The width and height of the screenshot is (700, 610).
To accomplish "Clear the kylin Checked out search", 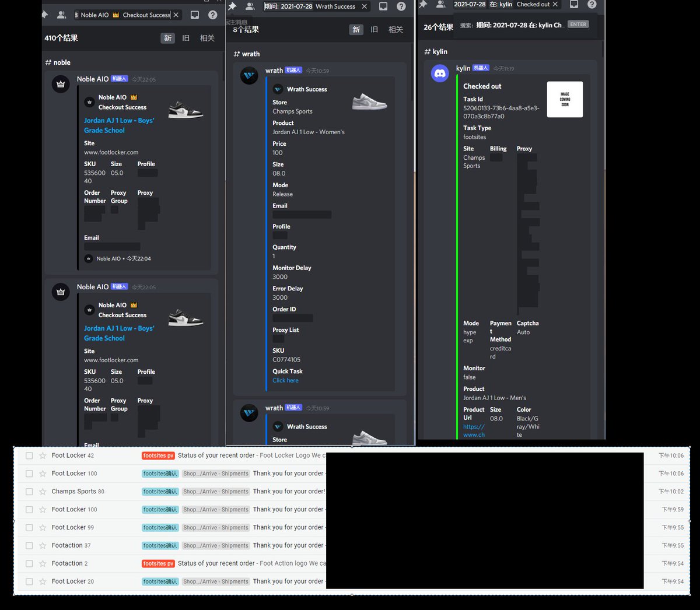I will tap(555, 4).
